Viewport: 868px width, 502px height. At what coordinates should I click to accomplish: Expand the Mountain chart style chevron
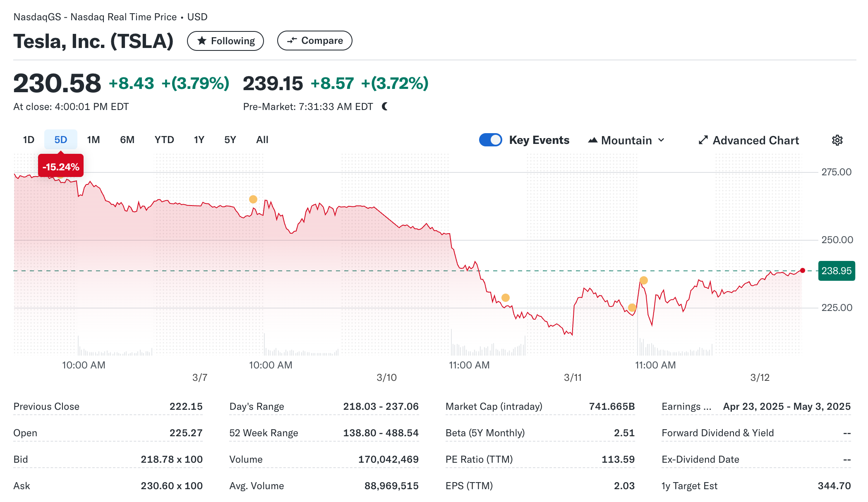coord(661,140)
